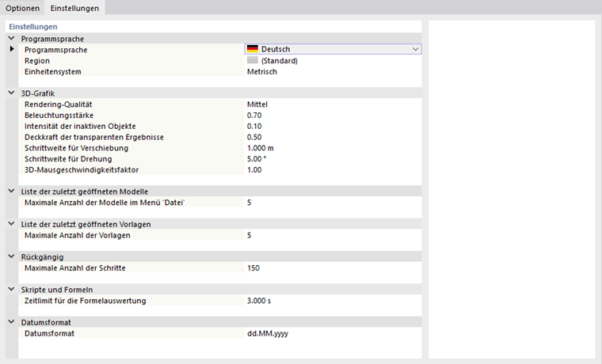Click the current row arrow beside Programmsprache
The image size is (602, 364).
pyautogui.click(x=12, y=49)
